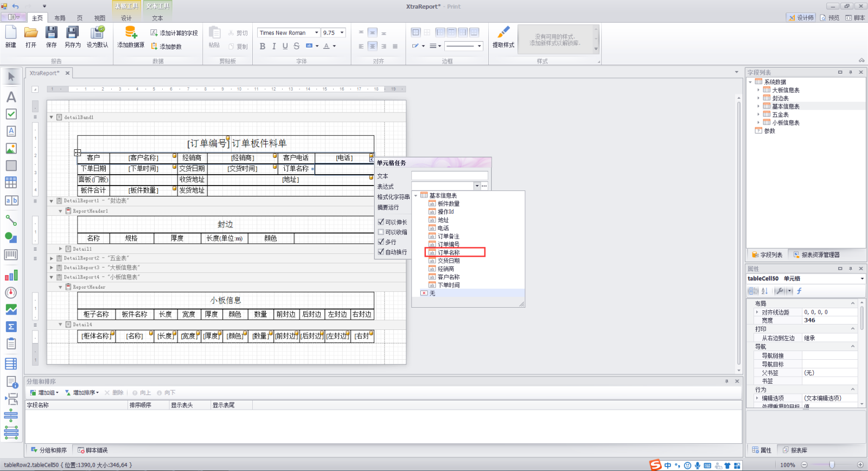Expand the DetailReport2 五金表 band
868x471 pixels.
tap(52, 258)
